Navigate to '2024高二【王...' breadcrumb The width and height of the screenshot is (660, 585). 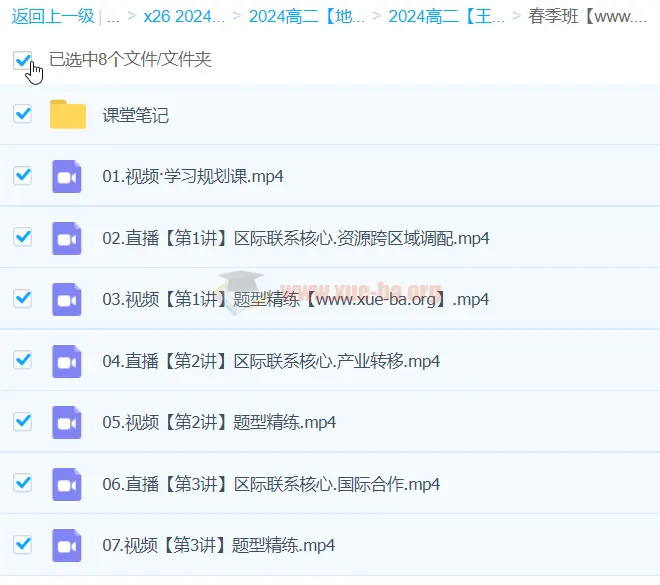[x=447, y=16]
